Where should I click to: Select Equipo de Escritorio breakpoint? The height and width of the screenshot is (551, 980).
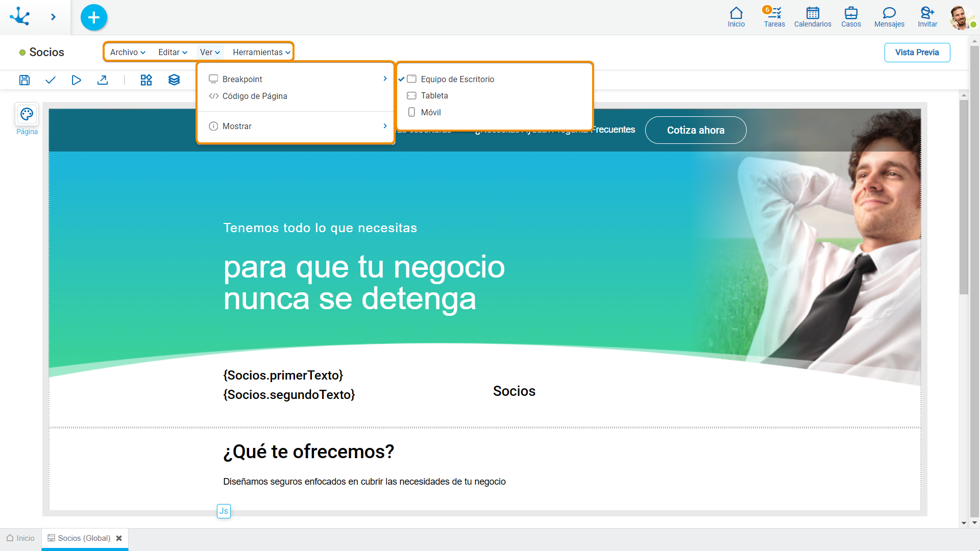[x=494, y=79]
